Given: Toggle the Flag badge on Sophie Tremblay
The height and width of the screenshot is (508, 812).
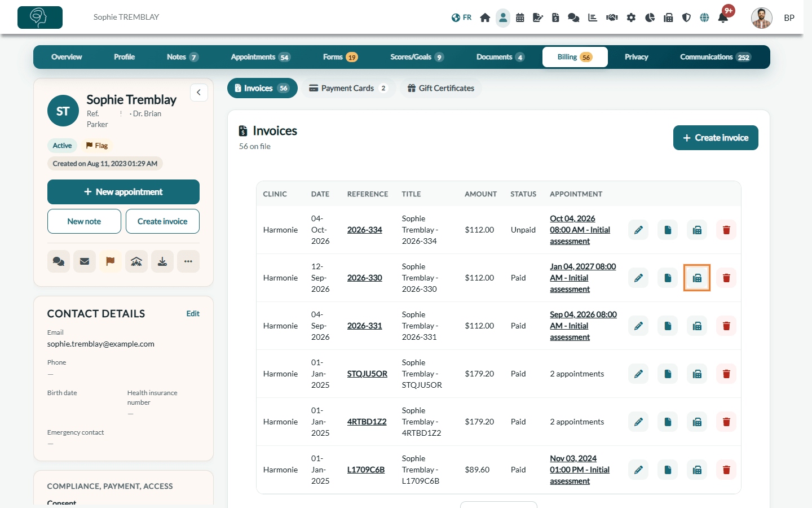Looking at the screenshot, I should coord(97,146).
